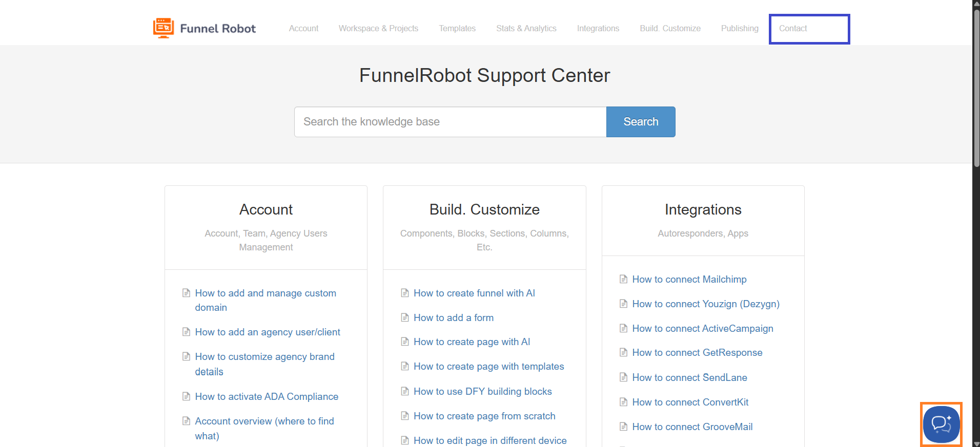
Task: Focus the 'Search the knowledge base' field
Action: click(451, 122)
